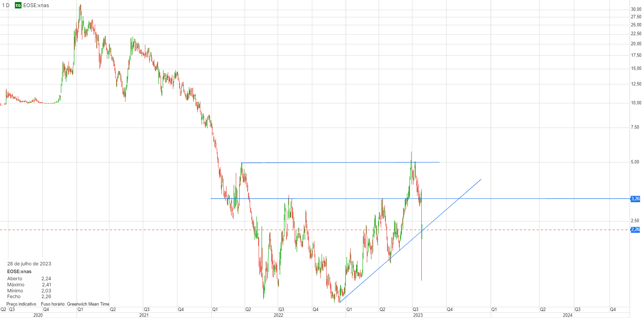Image resolution: width=644 pixels, height=318 pixels.
Task: Click the Fecho value 2,26
Action: pyautogui.click(x=46, y=297)
